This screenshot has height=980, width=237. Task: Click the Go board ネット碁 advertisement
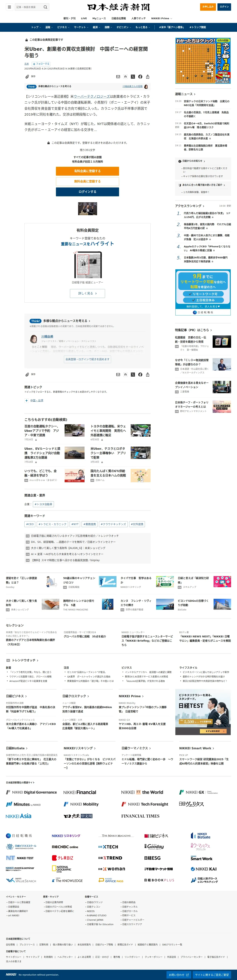pyautogui.click(x=203, y=61)
